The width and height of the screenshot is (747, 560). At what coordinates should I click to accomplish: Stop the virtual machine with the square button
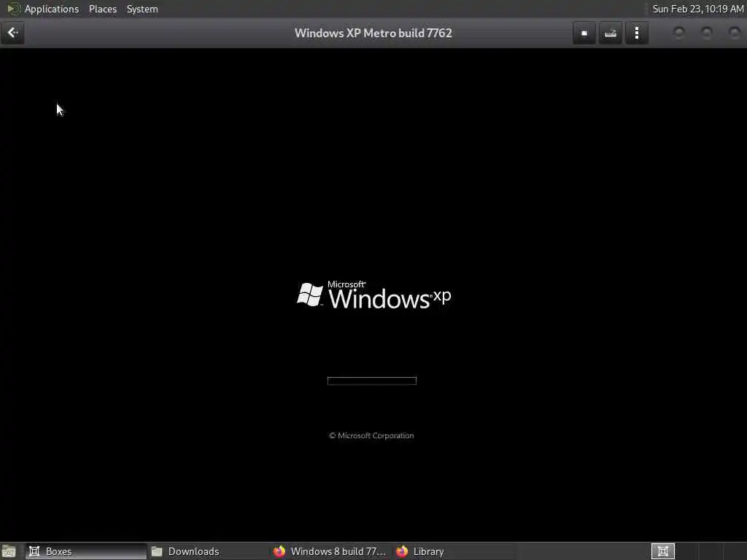click(584, 33)
